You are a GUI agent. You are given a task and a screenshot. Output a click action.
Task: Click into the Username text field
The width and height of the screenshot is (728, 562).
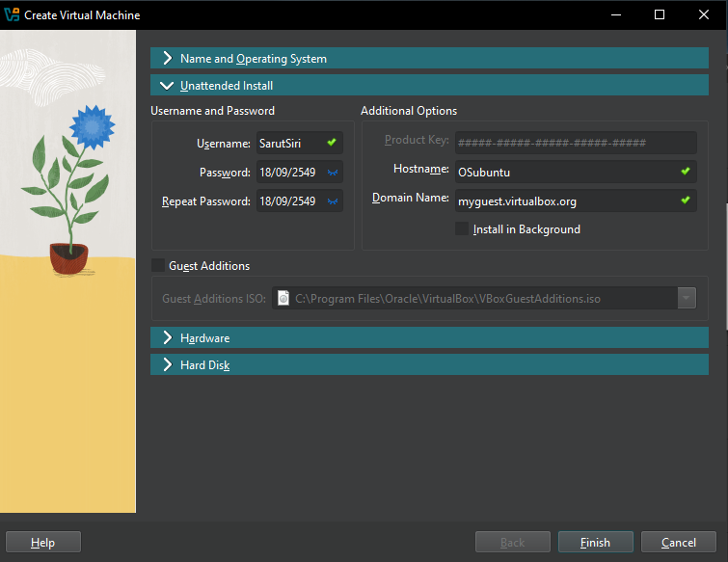pos(289,144)
